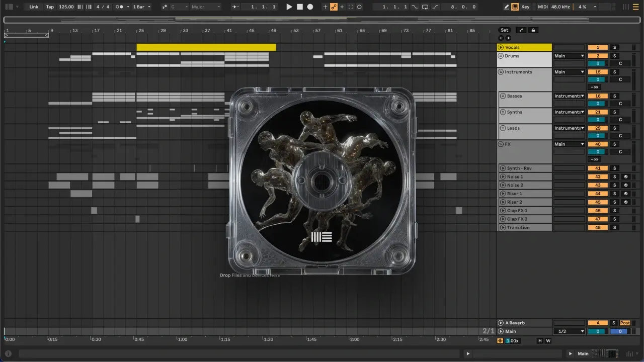This screenshot has width=644, height=362.
Task: Open the Major scale mode menu
Action: coord(205,7)
